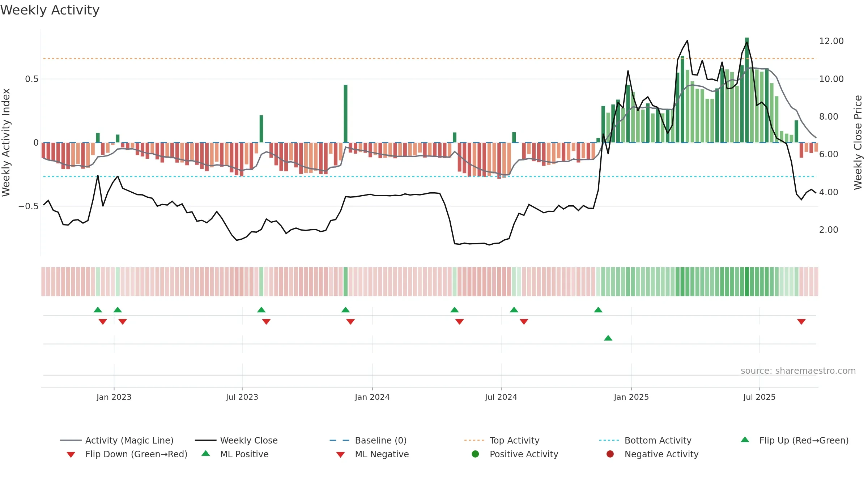868x488 pixels.
Task: Select the flip-down marker near Sep 2025
Action: [x=801, y=322]
